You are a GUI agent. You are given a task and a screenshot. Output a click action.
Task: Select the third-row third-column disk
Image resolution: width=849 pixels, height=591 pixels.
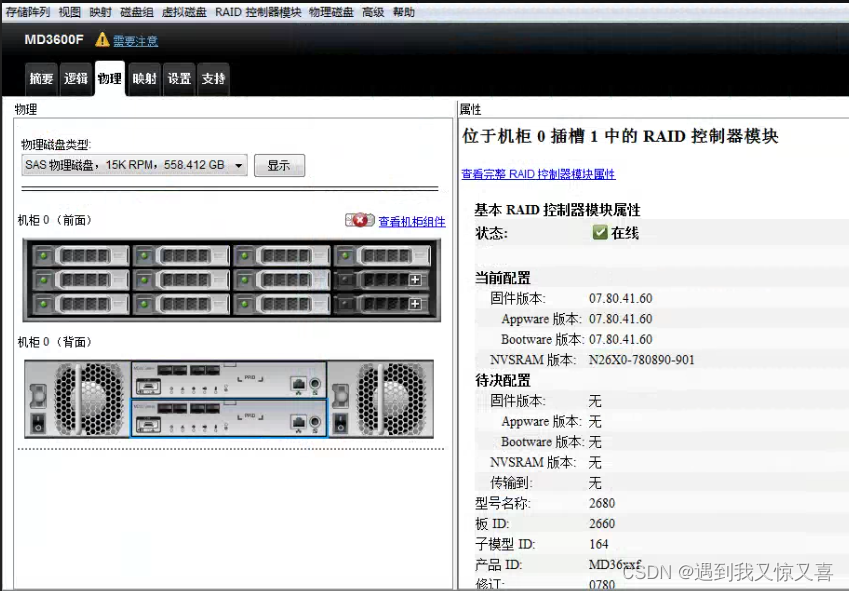point(282,304)
